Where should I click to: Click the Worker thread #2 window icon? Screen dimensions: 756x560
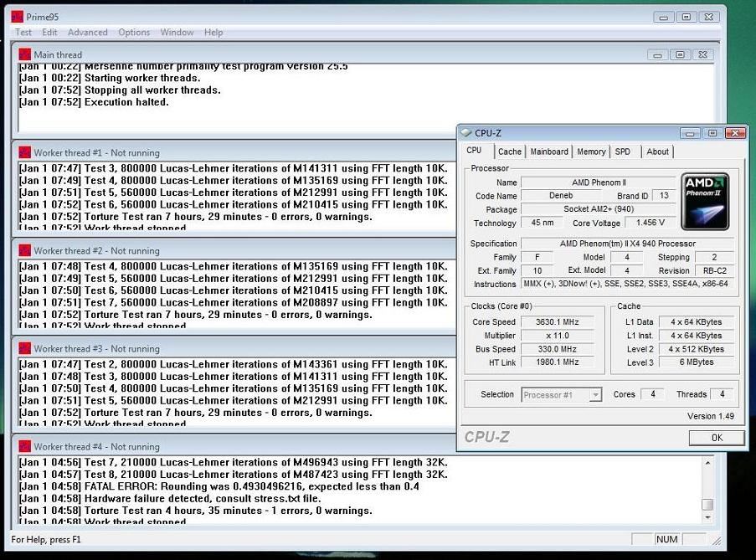[x=24, y=250]
